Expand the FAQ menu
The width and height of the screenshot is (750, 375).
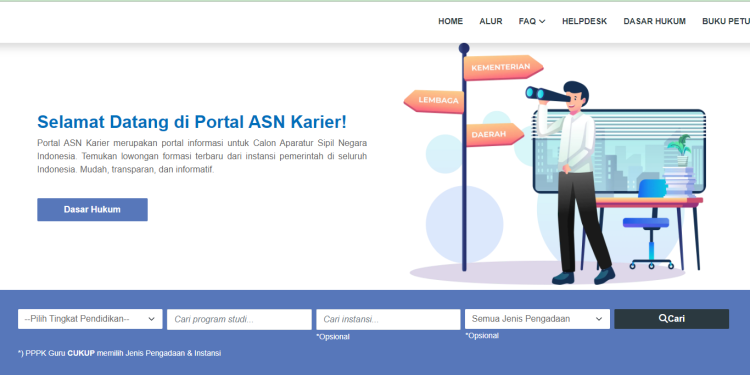point(532,22)
